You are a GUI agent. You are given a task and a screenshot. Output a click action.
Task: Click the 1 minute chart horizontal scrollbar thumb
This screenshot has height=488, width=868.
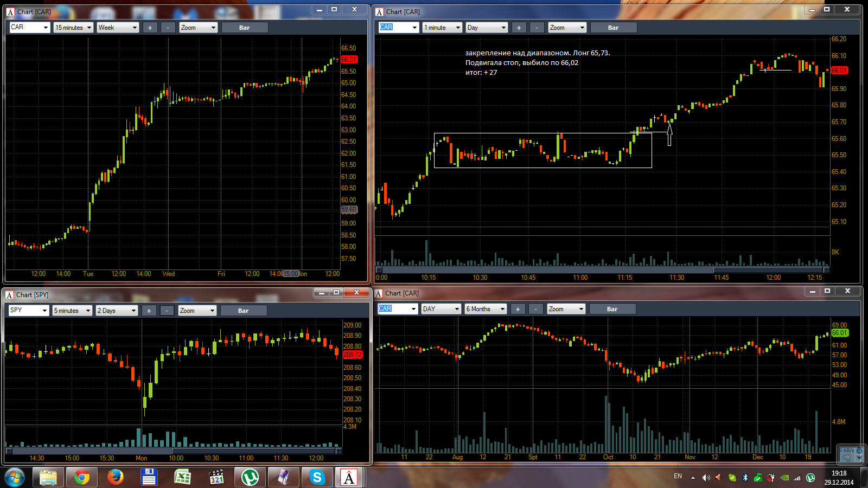768,269
